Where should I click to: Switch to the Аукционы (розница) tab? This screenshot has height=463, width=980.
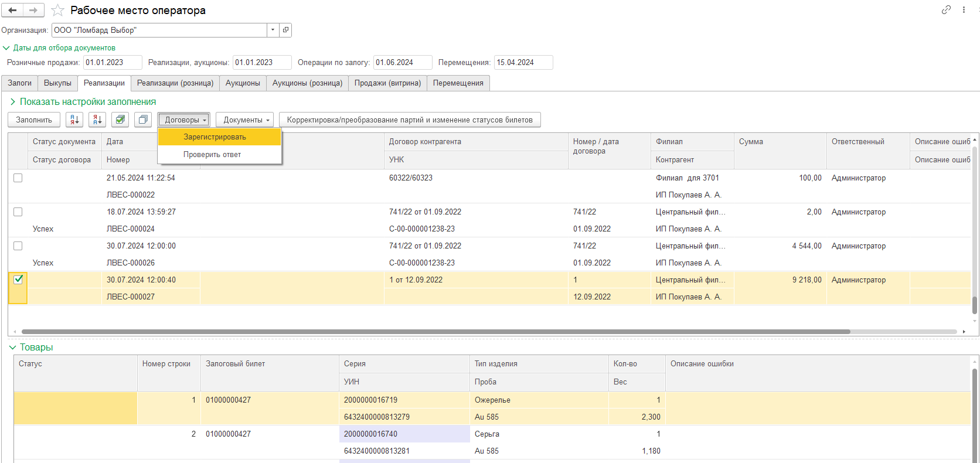(307, 83)
